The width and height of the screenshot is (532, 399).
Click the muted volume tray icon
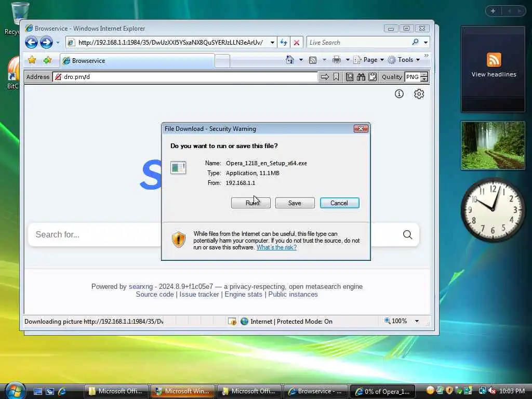click(x=491, y=391)
